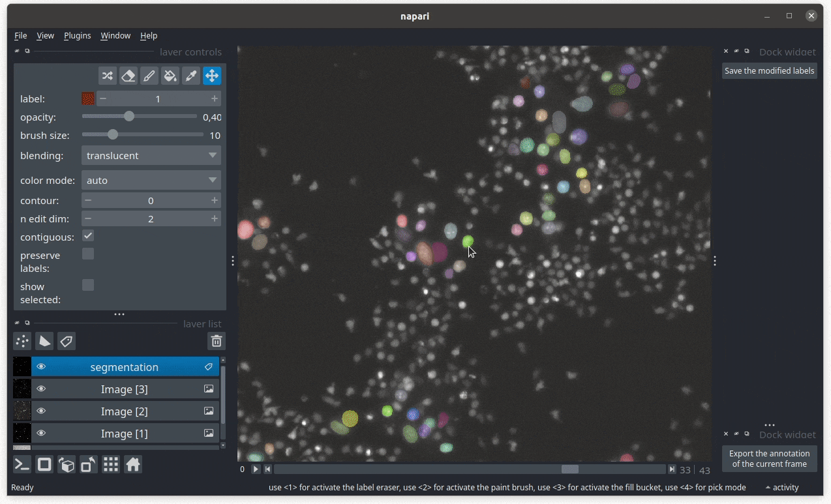831x504 pixels.
Task: Enable the show selected checkbox
Action: pos(88,285)
